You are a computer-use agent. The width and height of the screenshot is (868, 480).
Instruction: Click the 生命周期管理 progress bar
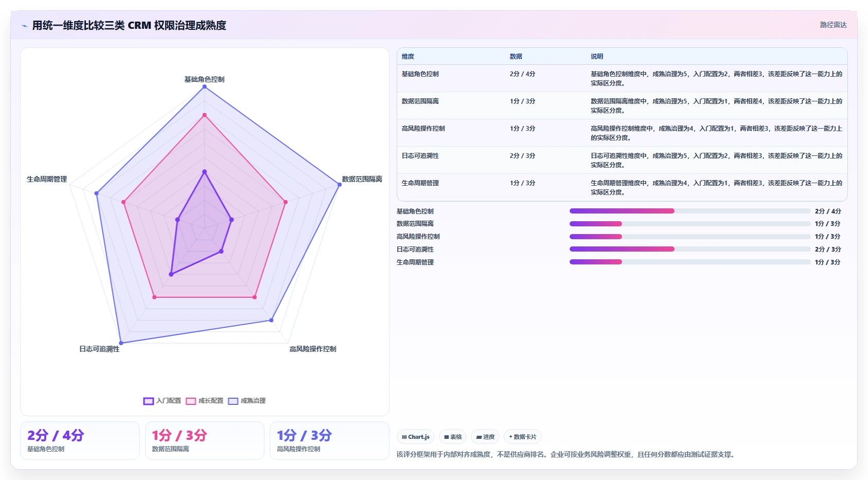point(690,262)
